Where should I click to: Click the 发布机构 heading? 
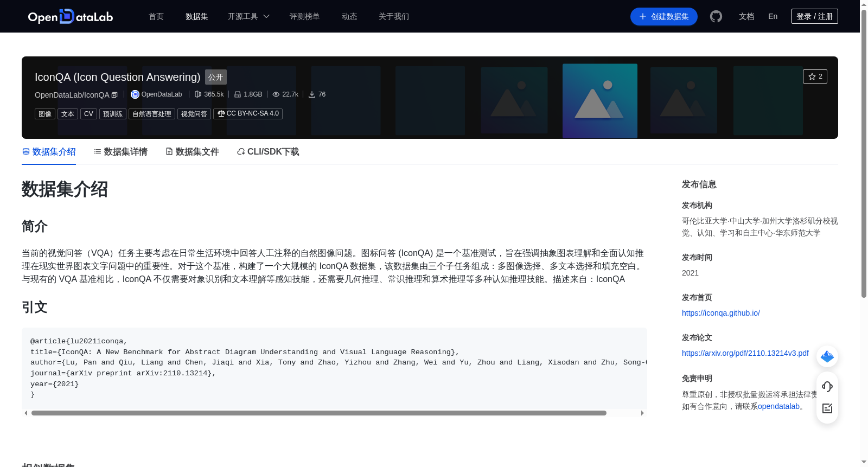pos(697,205)
